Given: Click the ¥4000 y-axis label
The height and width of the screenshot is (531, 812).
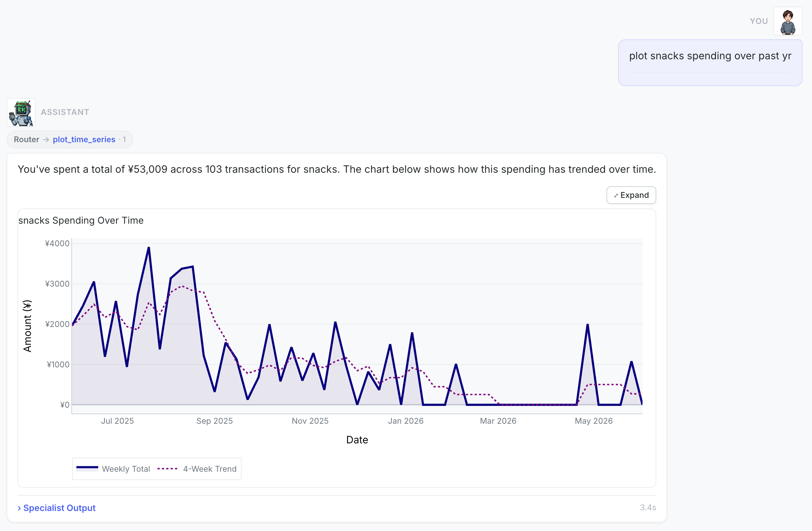Looking at the screenshot, I should [x=57, y=243].
